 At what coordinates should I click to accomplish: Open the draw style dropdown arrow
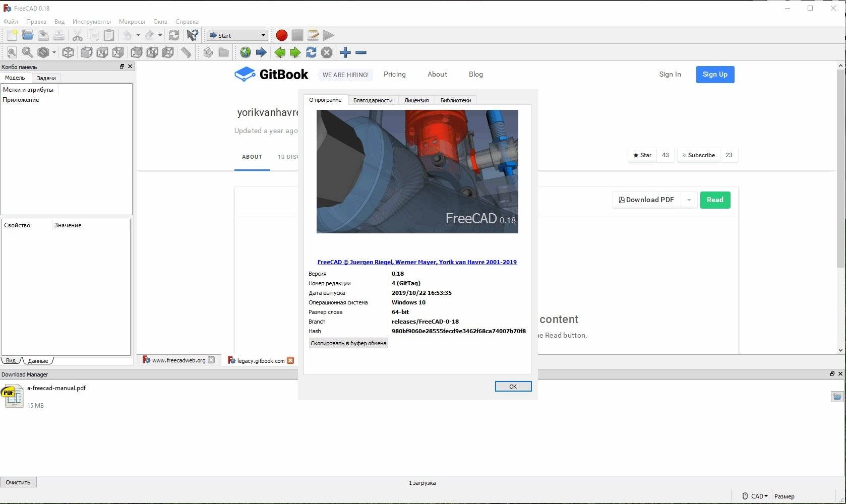pyautogui.click(x=54, y=52)
